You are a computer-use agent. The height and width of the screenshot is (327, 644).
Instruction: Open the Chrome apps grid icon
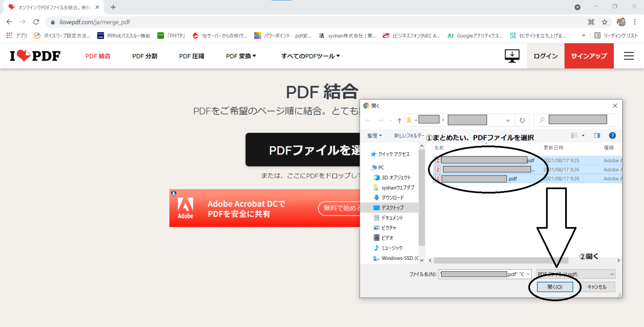[x=9, y=35]
